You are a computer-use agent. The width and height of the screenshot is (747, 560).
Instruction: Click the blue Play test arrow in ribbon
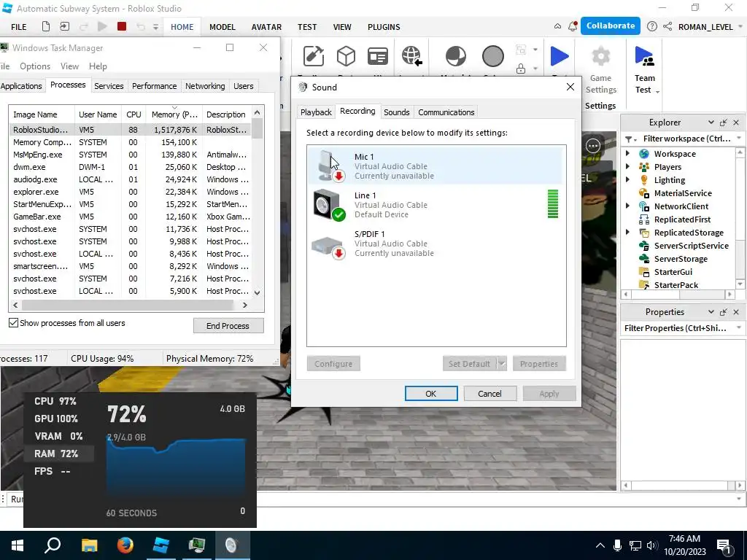pyautogui.click(x=560, y=56)
